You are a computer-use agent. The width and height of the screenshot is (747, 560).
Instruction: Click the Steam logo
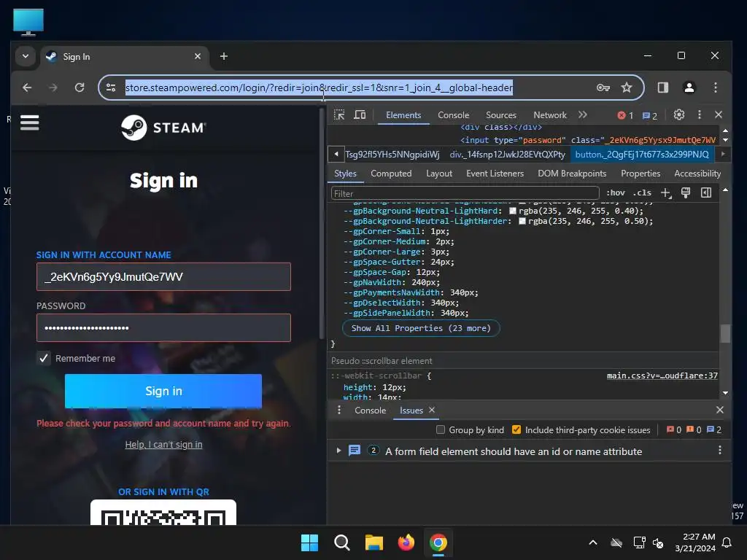(x=163, y=128)
